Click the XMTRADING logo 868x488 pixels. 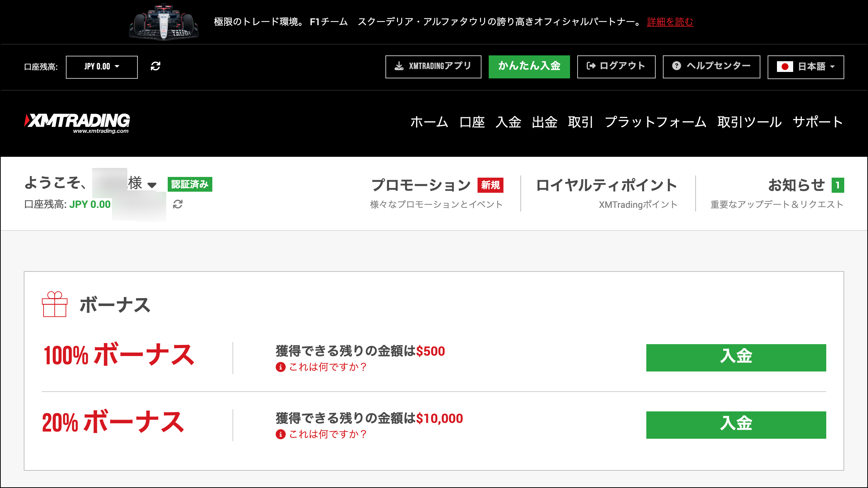tap(77, 122)
